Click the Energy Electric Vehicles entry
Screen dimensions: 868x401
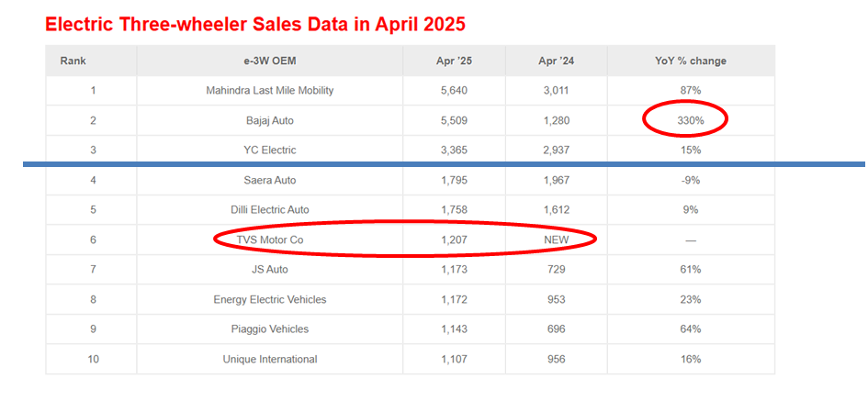(269, 299)
